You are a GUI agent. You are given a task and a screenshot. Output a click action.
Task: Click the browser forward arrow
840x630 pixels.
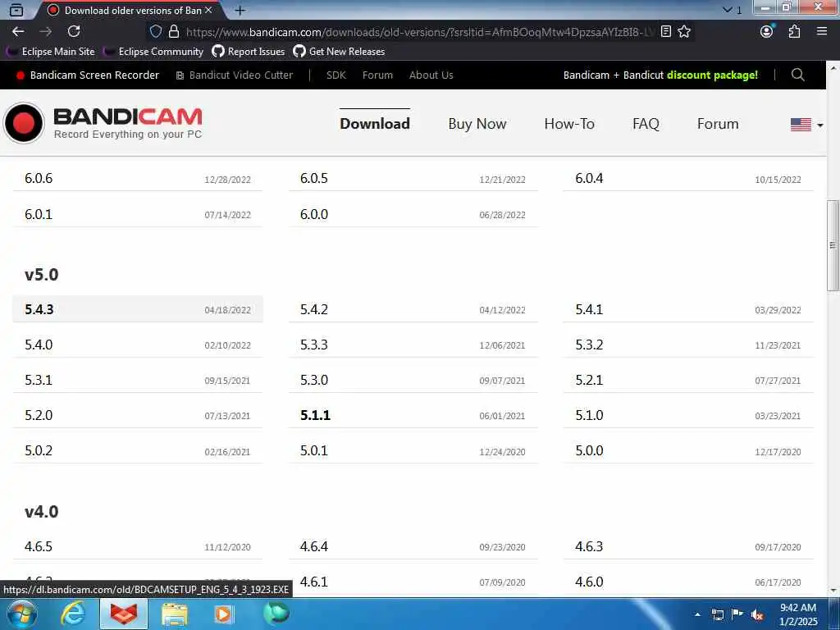click(x=46, y=32)
